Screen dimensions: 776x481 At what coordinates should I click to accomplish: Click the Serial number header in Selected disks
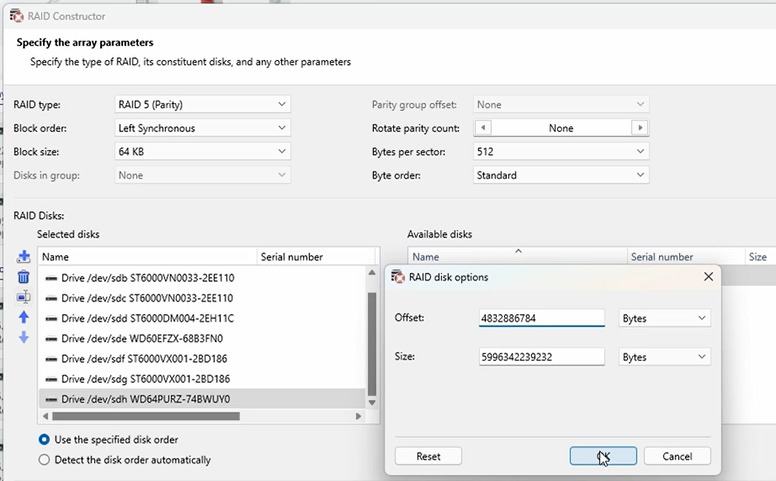[x=316, y=257]
